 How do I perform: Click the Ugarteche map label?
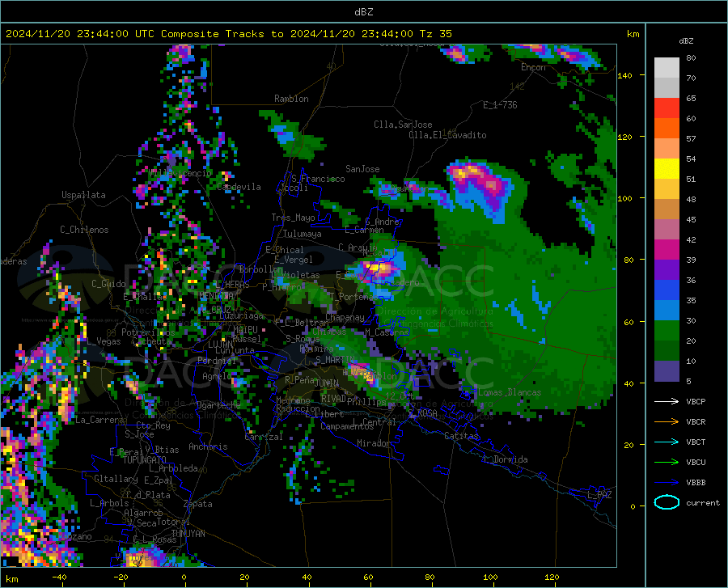(x=218, y=404)
